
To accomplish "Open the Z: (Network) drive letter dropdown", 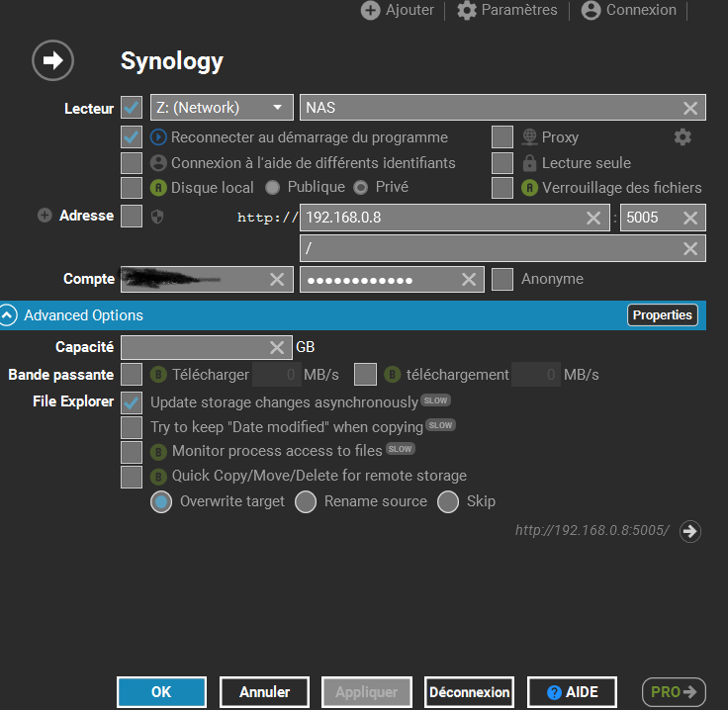I will [222, 108].
